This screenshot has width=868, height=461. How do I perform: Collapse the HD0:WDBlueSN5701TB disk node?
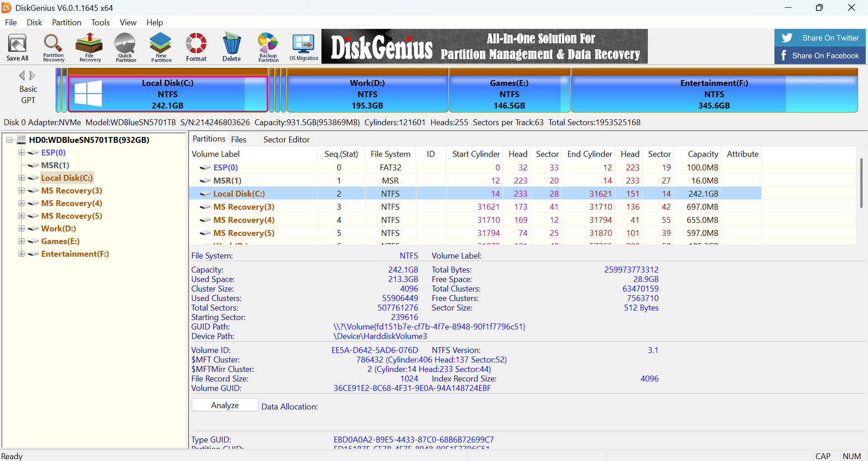click(9, 140)
